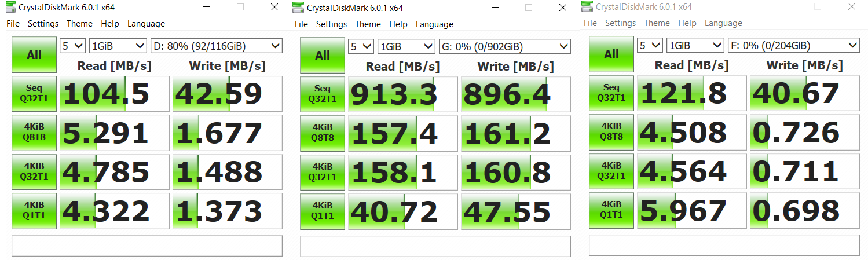This screenshot has width=868, height=260.
Task: Open Theme menu in the F: drive window
Action: 657,23
